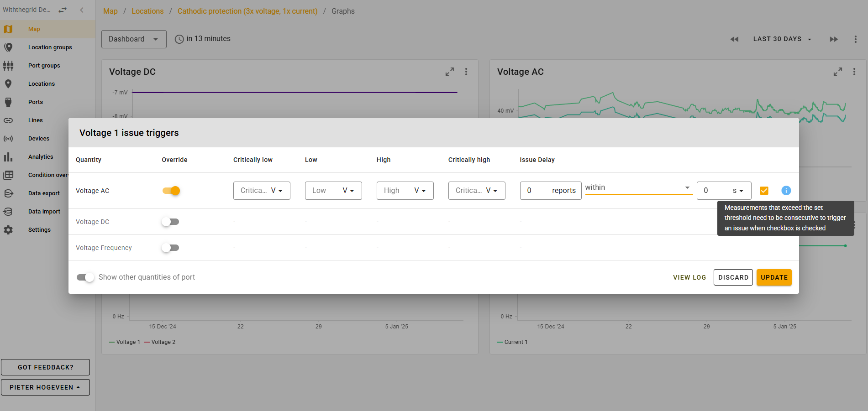
Task: Open the Voltage AC graph options menu
Action: [x=854, y=72]
